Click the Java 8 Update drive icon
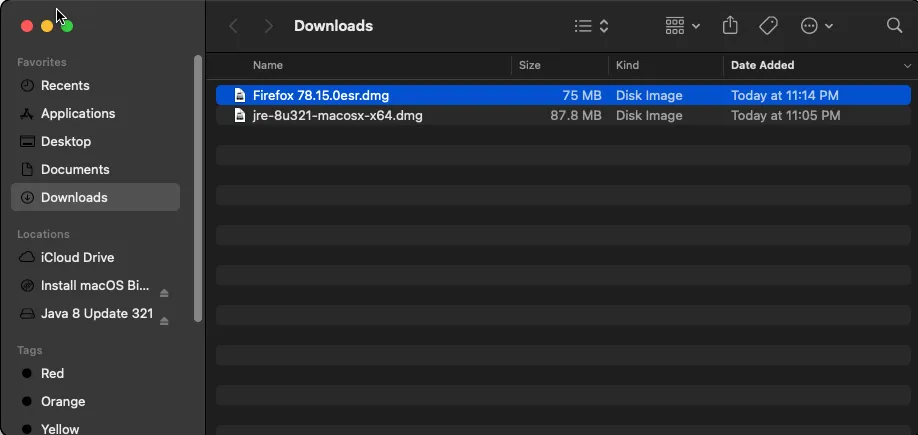Screen dimensions: 918x435 coord(27,314)
